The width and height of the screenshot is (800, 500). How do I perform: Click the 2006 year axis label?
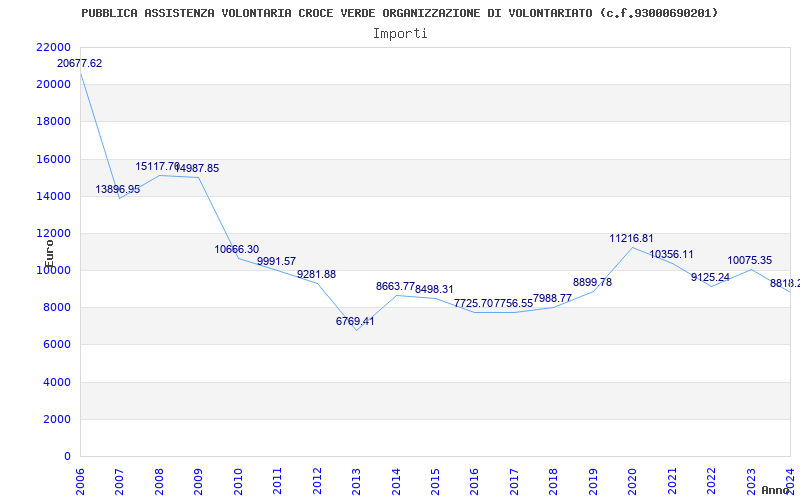coord(80,481)
